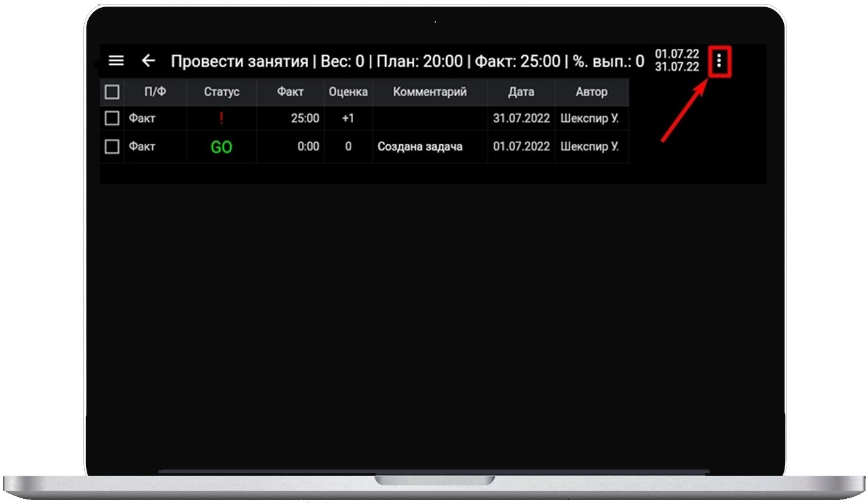Click the back arrow icon
The height and width of the screenshot is (504, 868).
point(148,61)
